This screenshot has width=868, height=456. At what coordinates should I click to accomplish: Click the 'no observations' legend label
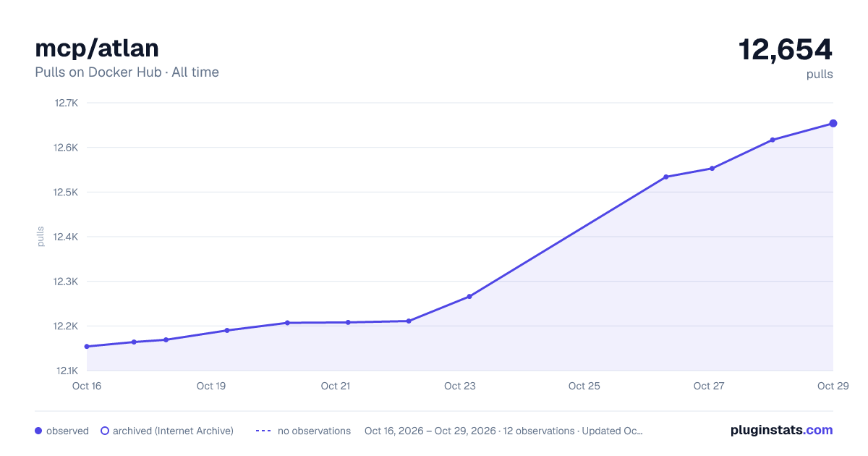[314, 431]
